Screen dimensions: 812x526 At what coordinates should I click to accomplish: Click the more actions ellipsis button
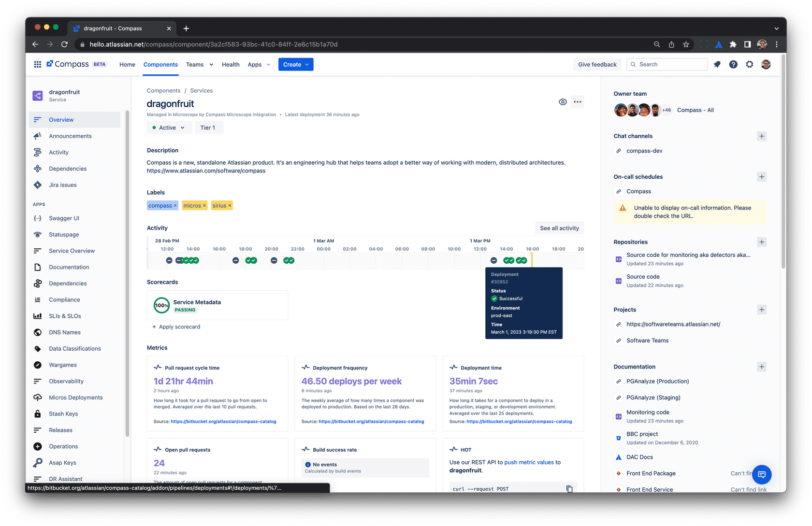pos(577,102)
